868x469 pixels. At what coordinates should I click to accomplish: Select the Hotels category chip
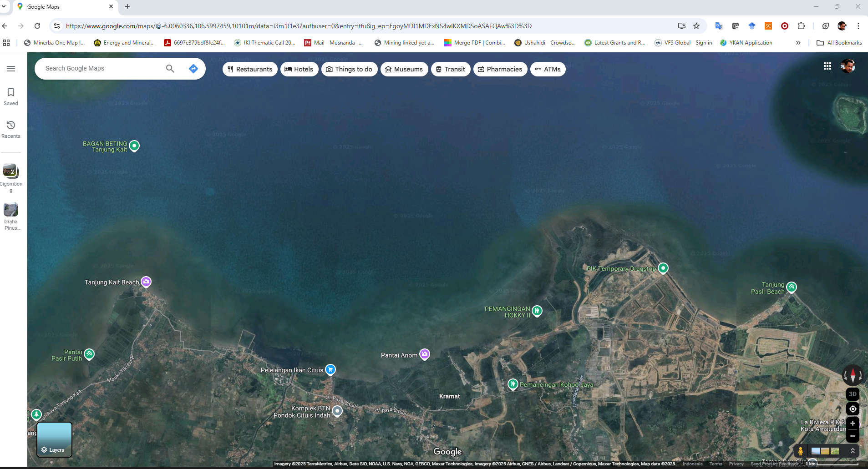pos(299,69)
